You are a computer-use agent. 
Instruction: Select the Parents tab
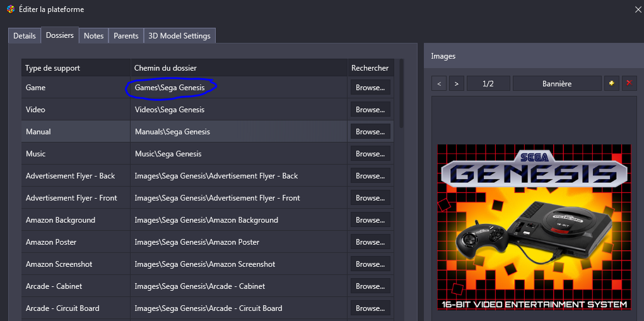126,36
